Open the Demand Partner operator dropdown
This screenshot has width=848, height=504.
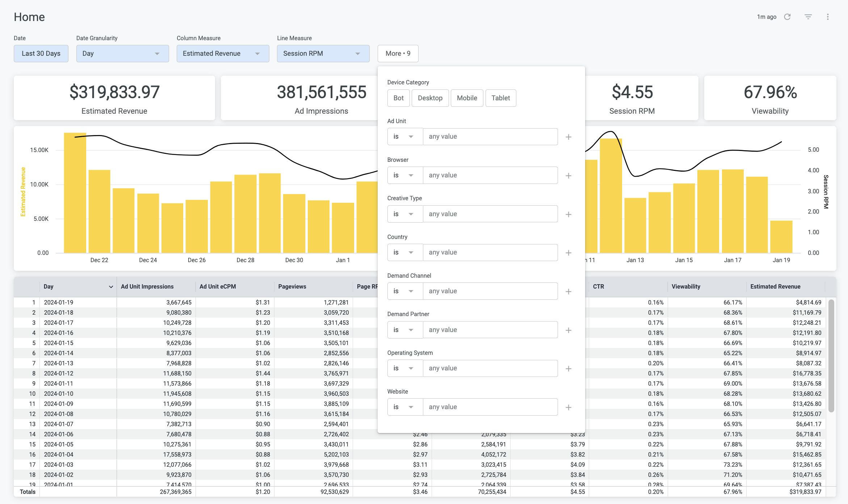pyautogui.click(x=405, y=330)
